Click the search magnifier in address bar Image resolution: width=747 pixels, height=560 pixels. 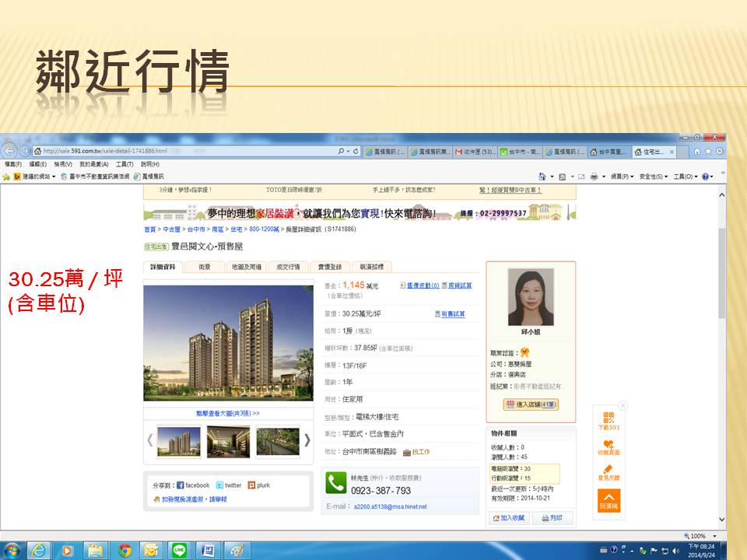(x=341, y=151)
